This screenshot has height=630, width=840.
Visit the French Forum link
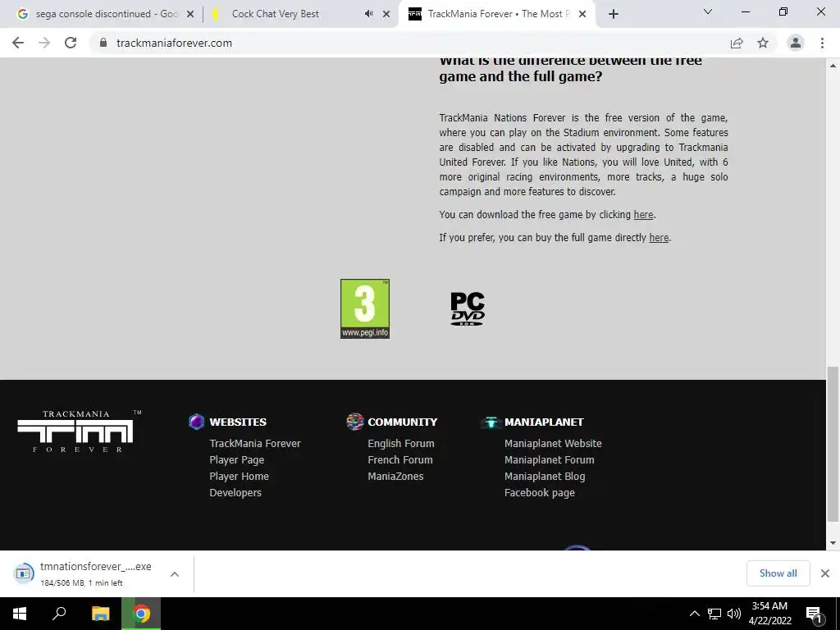400,460
